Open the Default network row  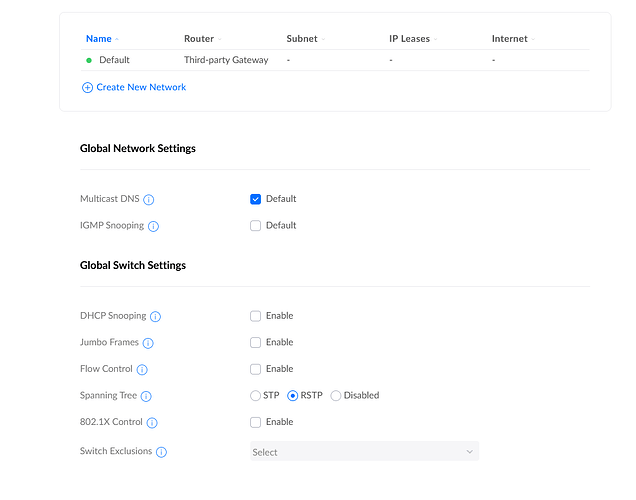[x=114, y=60]
